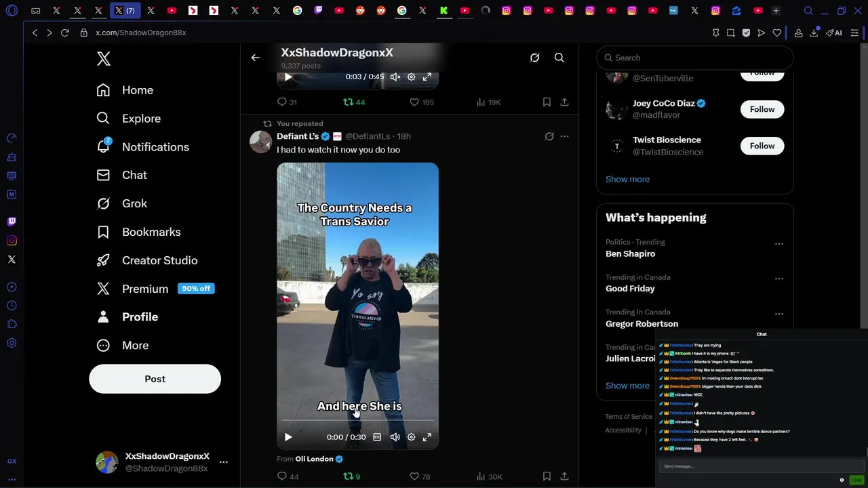The image size is (868, 488).
Task: Open the Oli London source link
Action: pyautogui.click(x=314, y=459)
